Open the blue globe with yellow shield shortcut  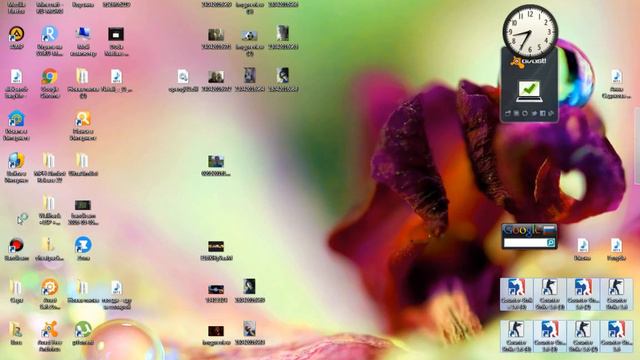[16, 161]
